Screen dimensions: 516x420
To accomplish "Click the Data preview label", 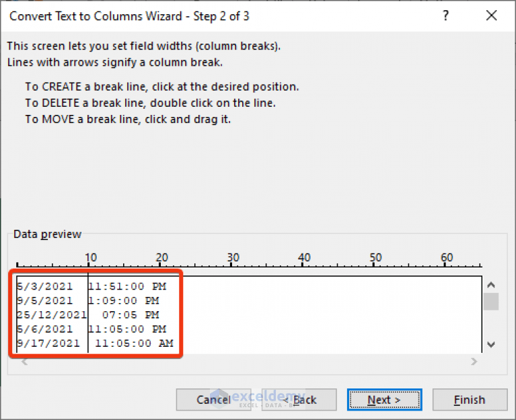I will 47,234.
